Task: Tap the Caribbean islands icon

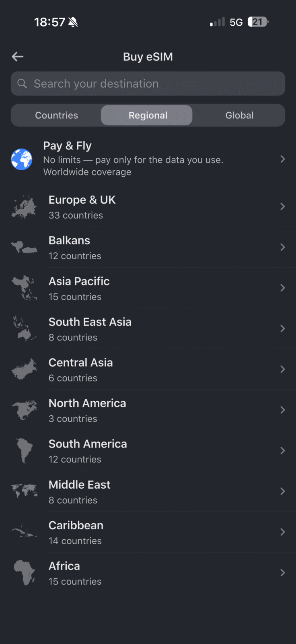Action: [24, 532]
